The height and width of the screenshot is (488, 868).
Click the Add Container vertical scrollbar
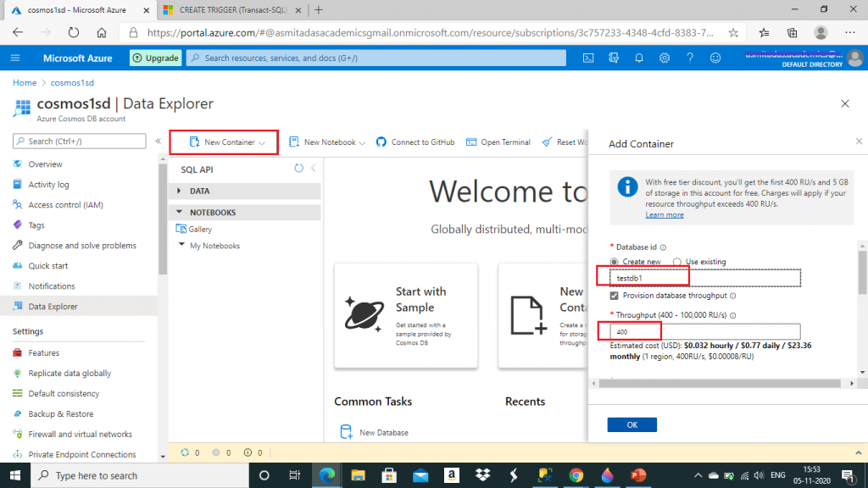[x=862, y=272]
